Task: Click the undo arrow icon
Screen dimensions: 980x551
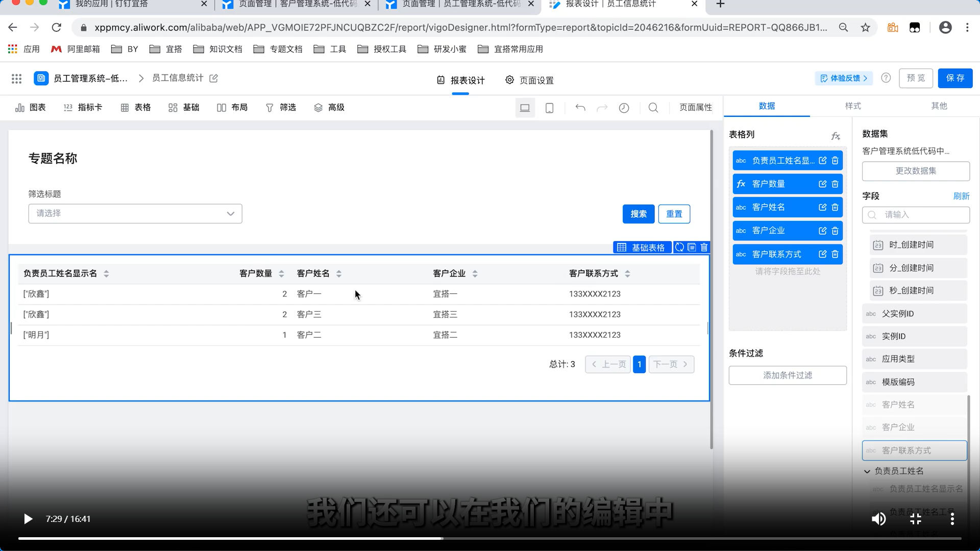Action: pyautogui.click(x=580, y=108)
